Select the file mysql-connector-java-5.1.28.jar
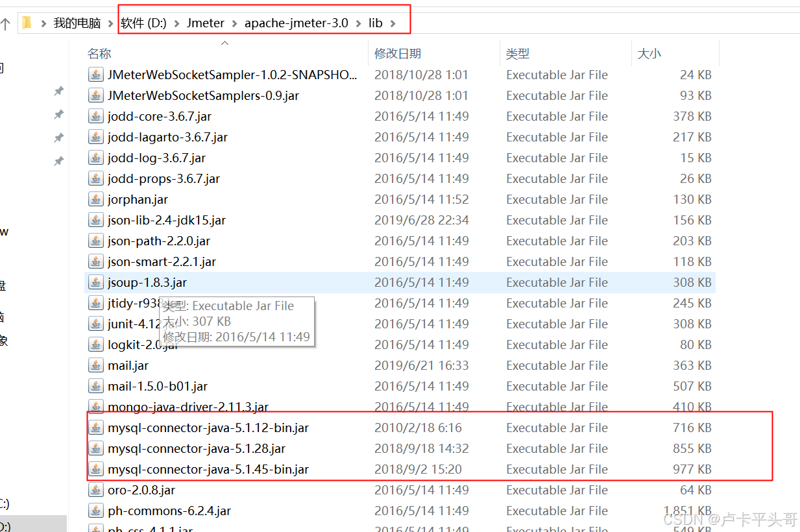This screenshot has width=800, height=532. point(197,448)
